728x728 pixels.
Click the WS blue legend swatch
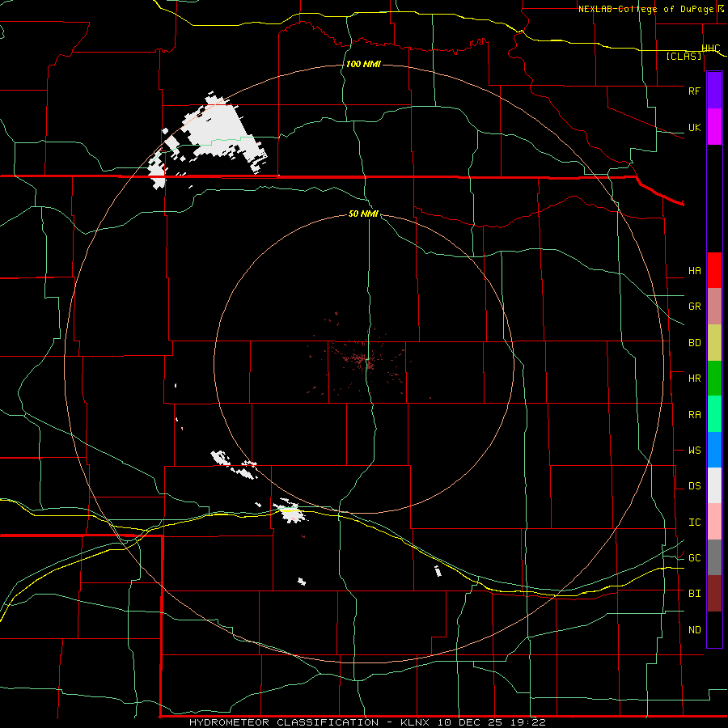click(x=714, y=450)
